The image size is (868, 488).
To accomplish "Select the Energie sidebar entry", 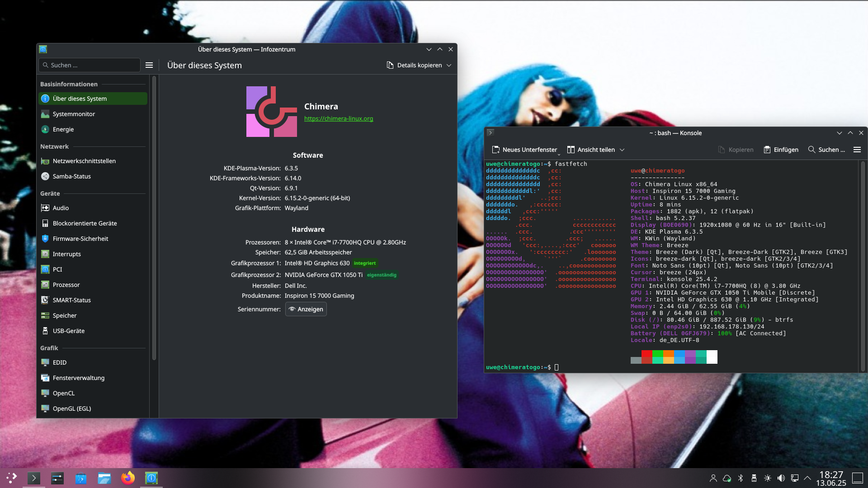I will tap(93, 129).
